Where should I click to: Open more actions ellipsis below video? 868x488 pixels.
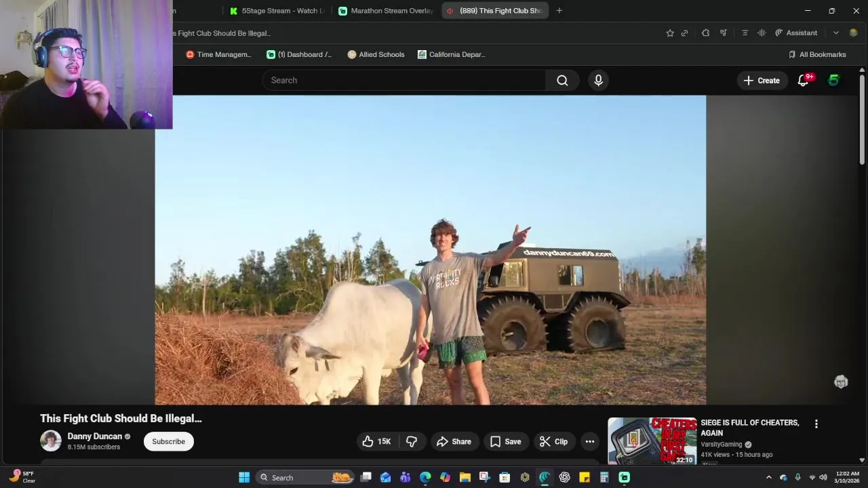click(x=590, y=441)
